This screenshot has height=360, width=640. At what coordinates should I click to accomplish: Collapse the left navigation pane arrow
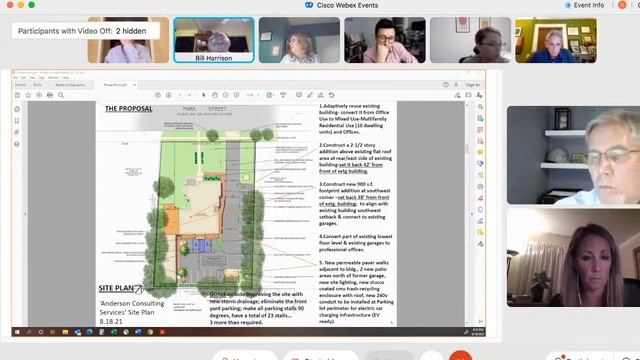click(x=25, y=214)
